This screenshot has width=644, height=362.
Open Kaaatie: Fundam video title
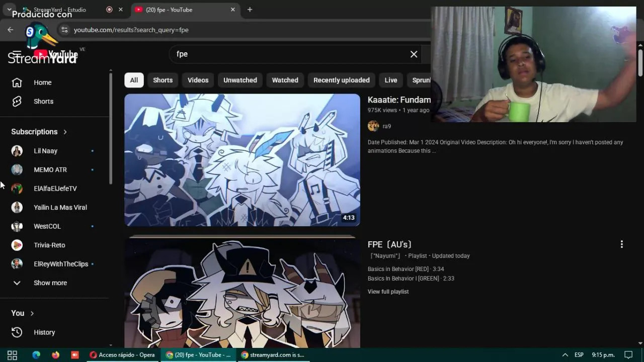(x=399, y=100)
